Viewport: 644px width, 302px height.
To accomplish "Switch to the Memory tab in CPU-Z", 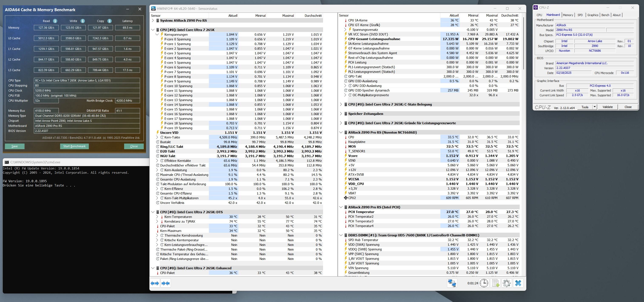I will pos(568,15).
